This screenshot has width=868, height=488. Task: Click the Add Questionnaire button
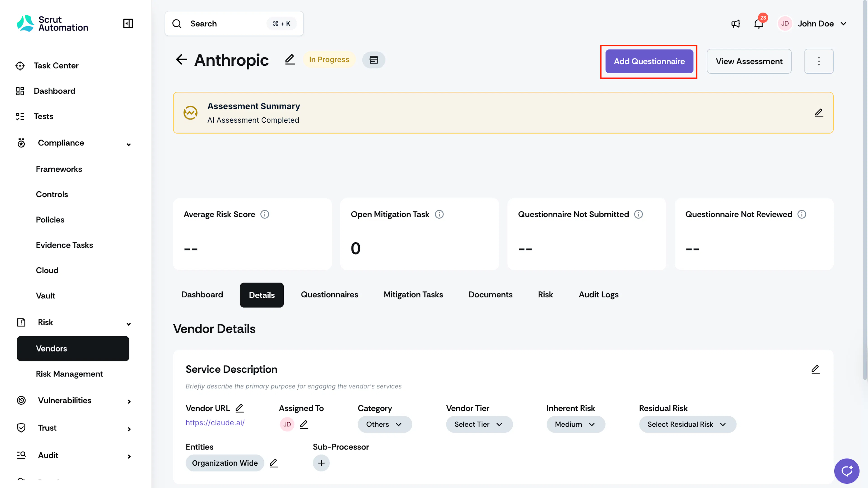(649, 61)
